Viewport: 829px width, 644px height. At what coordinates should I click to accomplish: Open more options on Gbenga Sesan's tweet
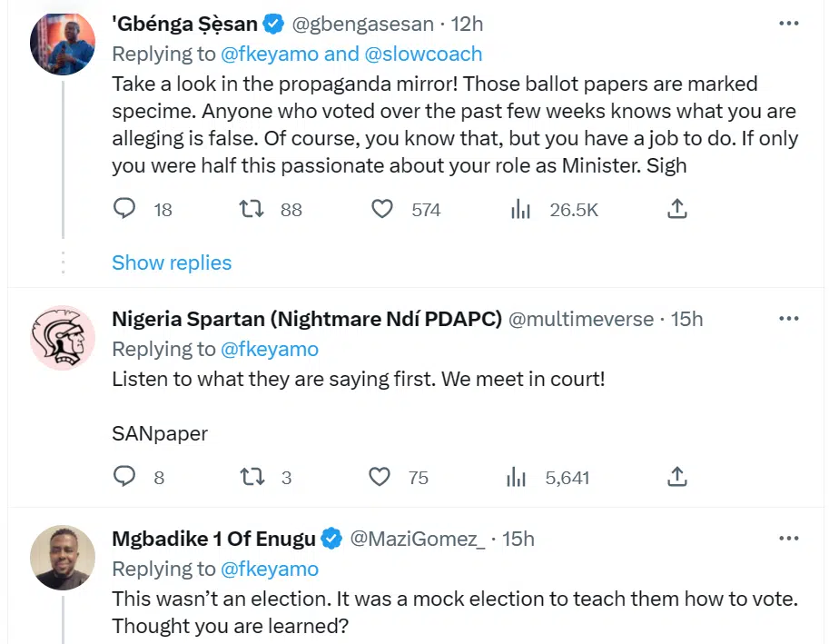pos(789,22)
